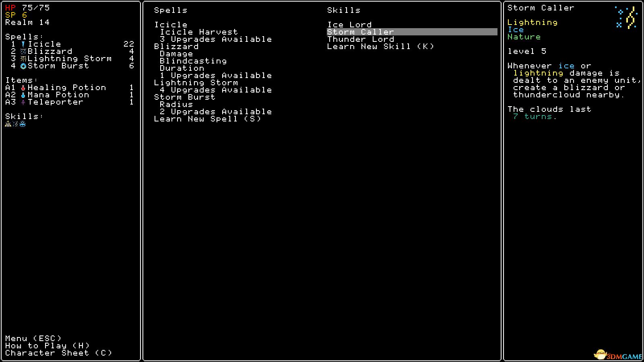Click the Mana Potion item icon
This screenshot has height=362, width=644.
coord(23,95)
